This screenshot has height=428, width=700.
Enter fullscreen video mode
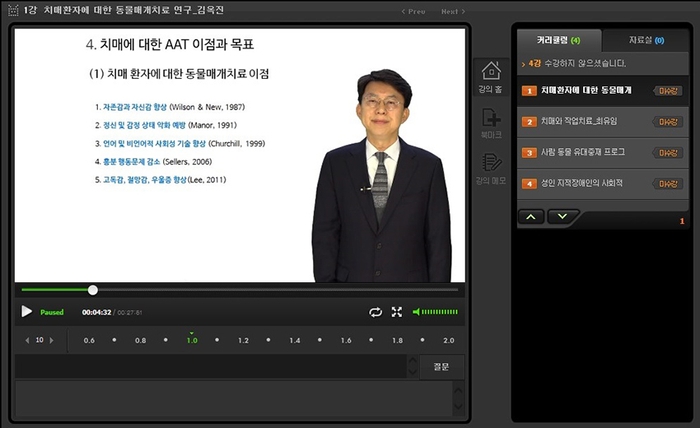click(396, 312)
